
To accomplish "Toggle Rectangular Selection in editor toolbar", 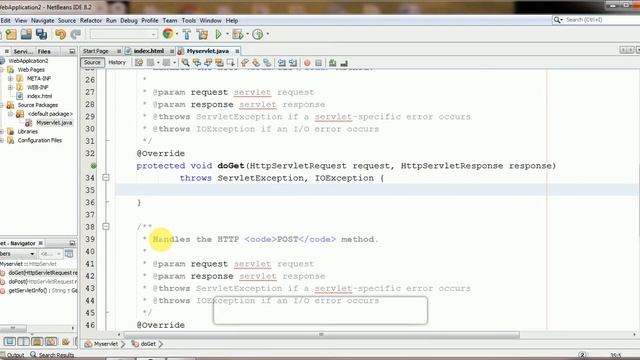I will 231,63.
